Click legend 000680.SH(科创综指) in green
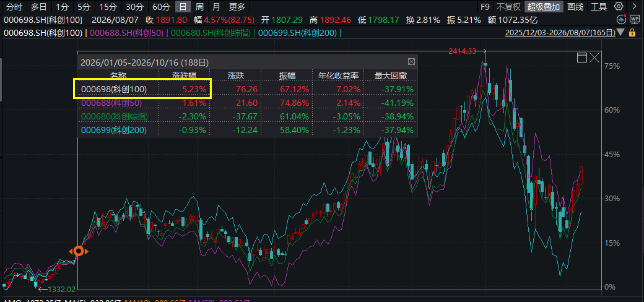This screenshot has height=302, width=644. tap(212, 33)
